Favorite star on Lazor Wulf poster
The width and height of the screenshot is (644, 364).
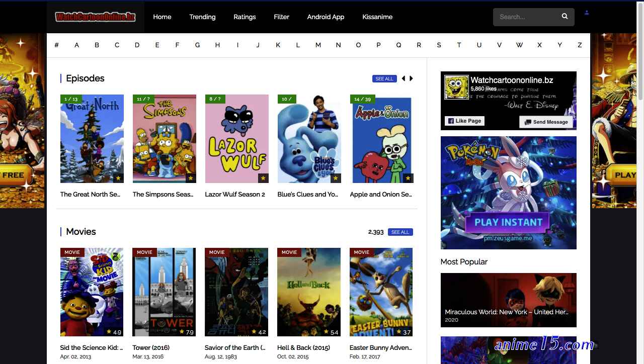point(263,178)
